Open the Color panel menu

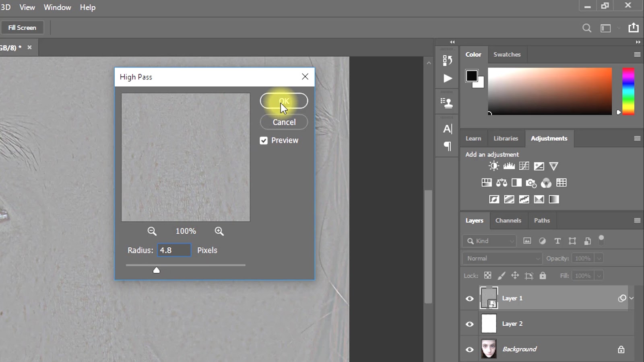coord(637,54)
